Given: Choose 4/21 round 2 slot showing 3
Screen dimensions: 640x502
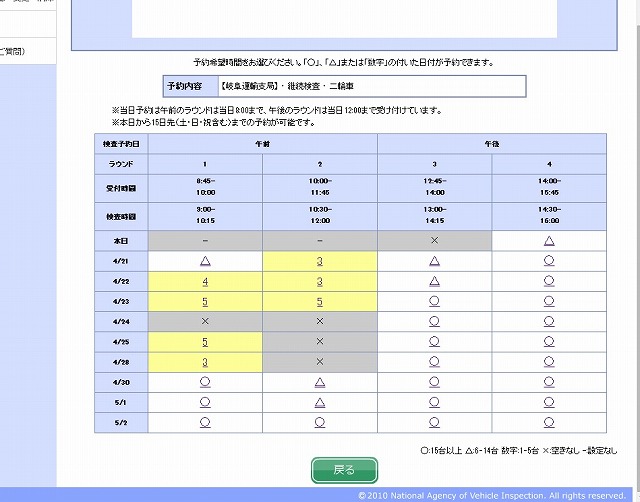Looking at the screenshot, I should pos(320,261).
